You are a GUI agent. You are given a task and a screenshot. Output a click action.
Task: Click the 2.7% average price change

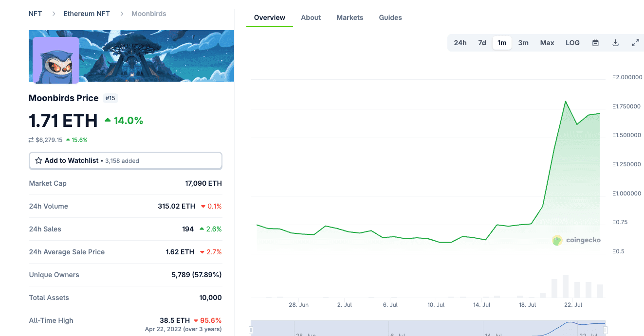pyautogui.click(x=211, y=252)
